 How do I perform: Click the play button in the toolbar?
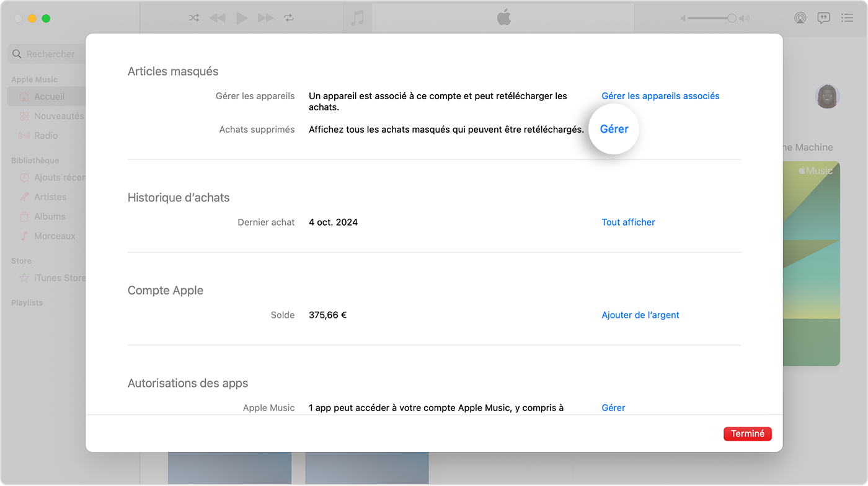[242, 17]
